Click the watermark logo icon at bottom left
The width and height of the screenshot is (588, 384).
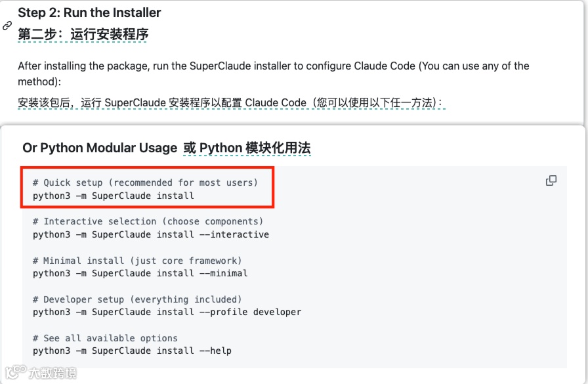click(x=16, y=372)
